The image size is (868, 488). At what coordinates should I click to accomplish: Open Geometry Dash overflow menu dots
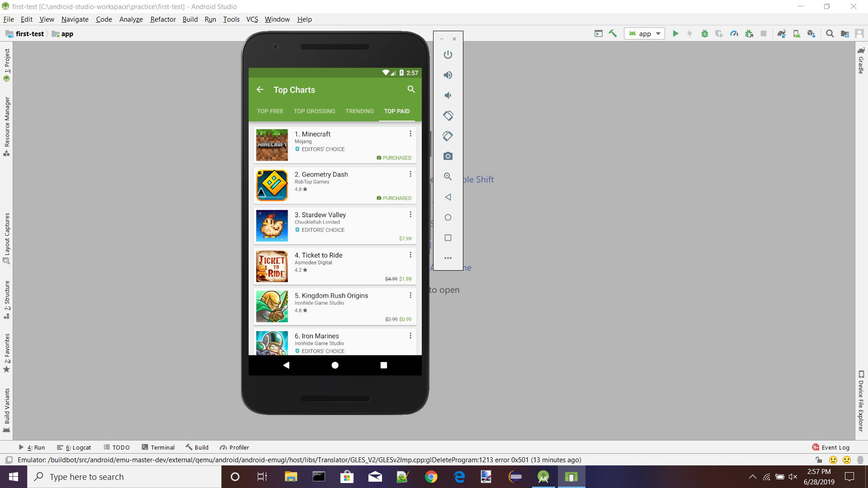tap(410, 174)
